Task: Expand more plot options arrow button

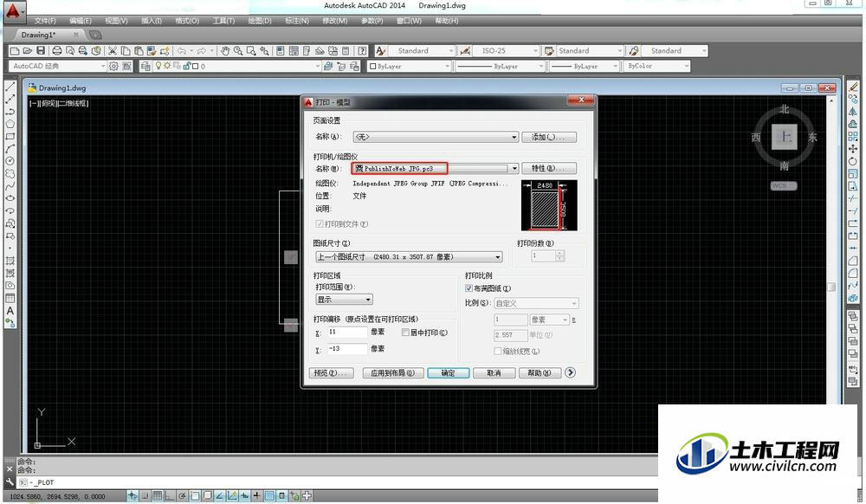Action: (x=571, y=372)
